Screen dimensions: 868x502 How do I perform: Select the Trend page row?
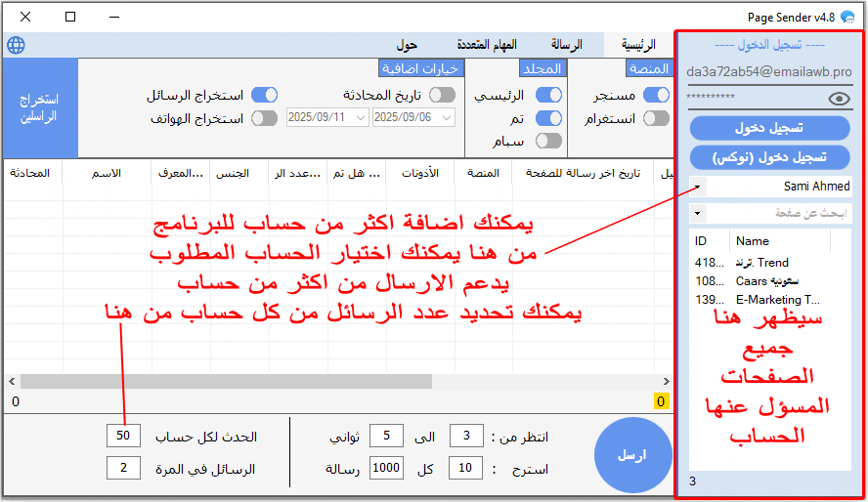[x=762, y=263]
